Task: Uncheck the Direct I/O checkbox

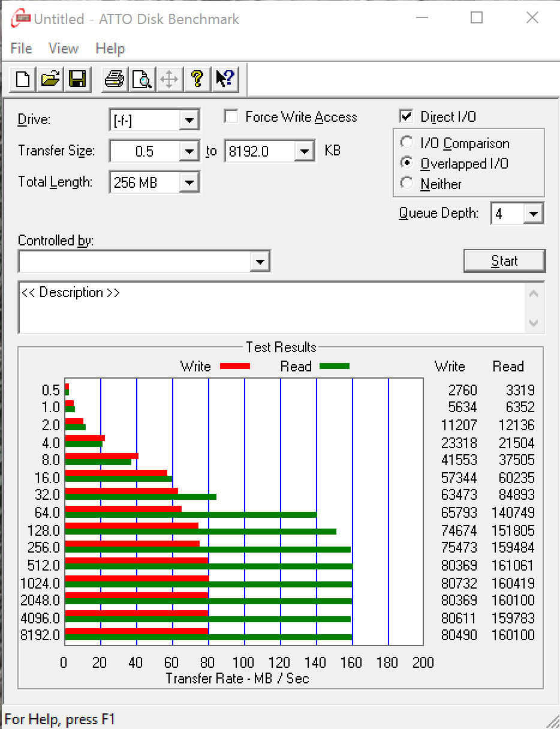Action: click(x=407, y=116)
